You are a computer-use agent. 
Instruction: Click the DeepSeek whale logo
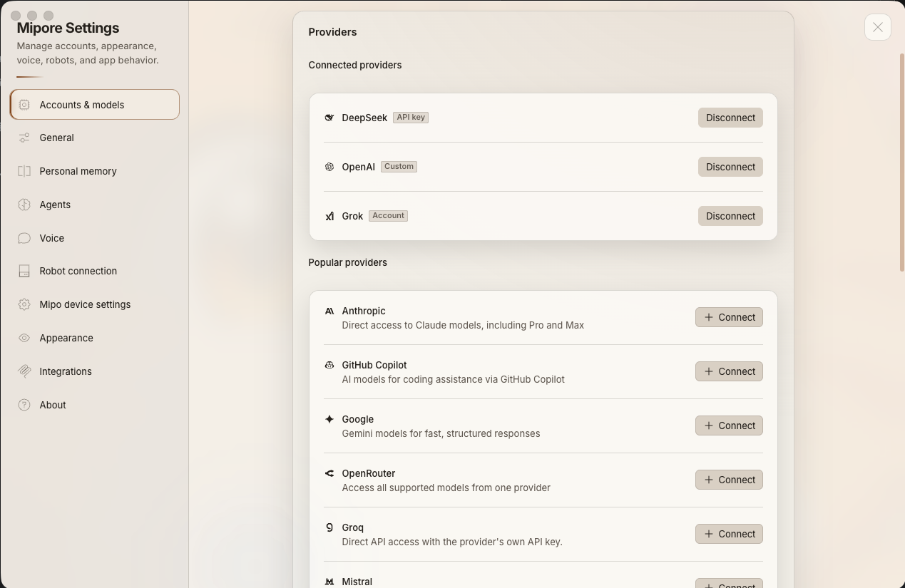point(329,118)
